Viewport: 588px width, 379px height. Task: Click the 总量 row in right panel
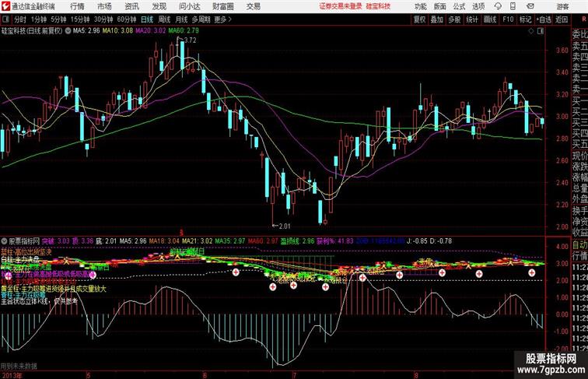[x=579, y=188]
